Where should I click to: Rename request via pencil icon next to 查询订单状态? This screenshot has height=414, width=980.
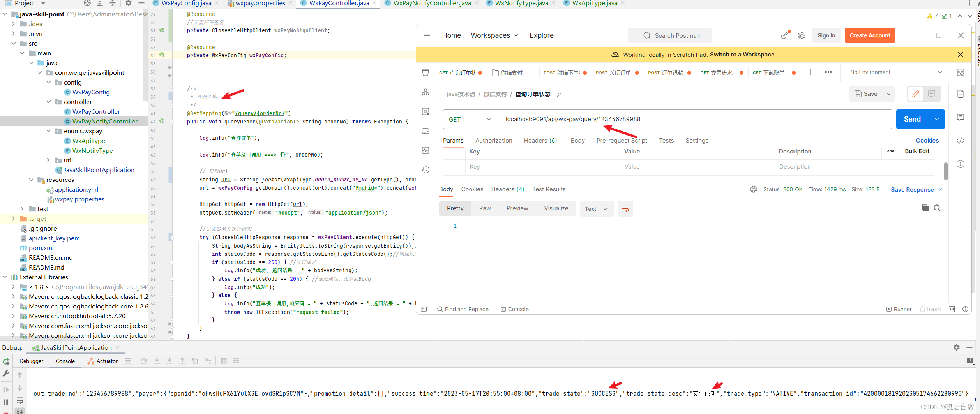click(559, 94)
